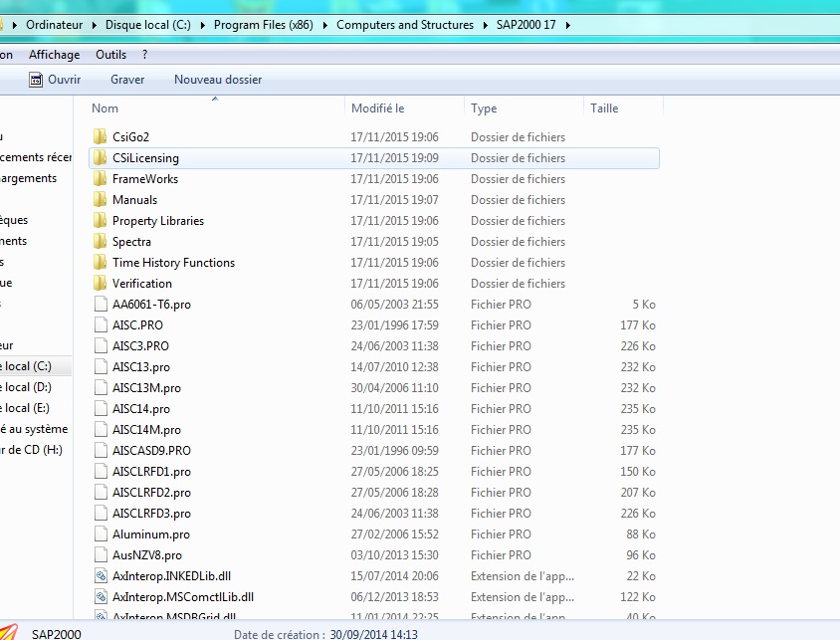Image resolution: width=840 pixels, height=640 pixels.
Task: Select the AusNZV8.pro file icon
Action: [x=101, y=554]
